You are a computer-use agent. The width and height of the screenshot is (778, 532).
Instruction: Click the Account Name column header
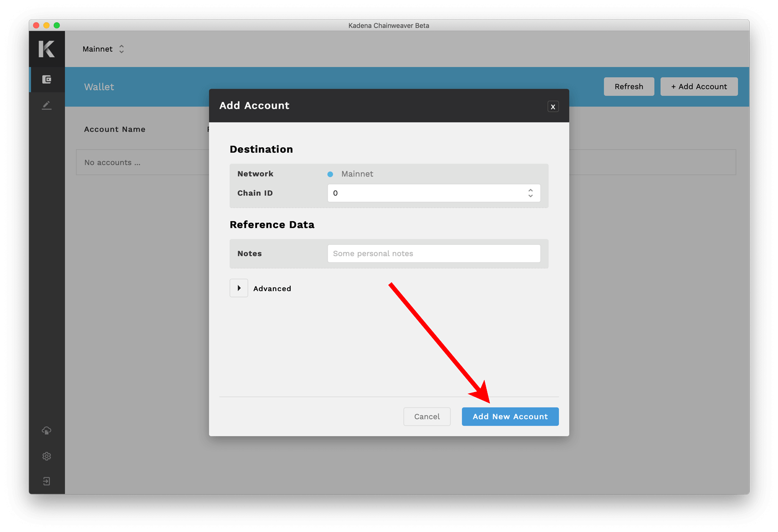[x=115, y=129]
